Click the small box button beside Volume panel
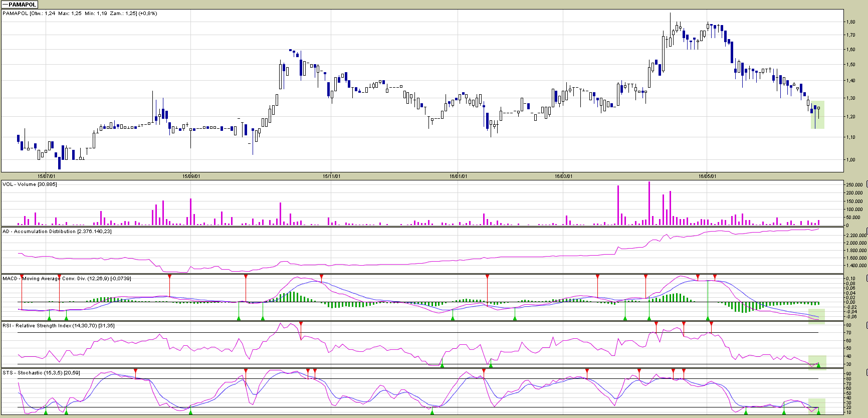 pos(866,184)
